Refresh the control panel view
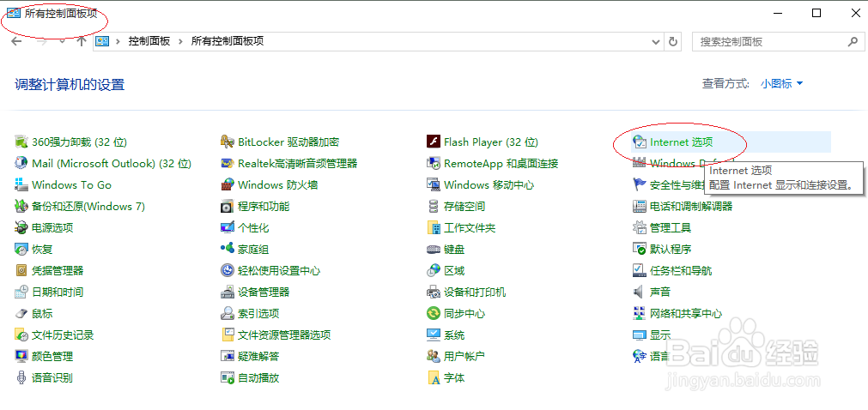 pos(672,41)
